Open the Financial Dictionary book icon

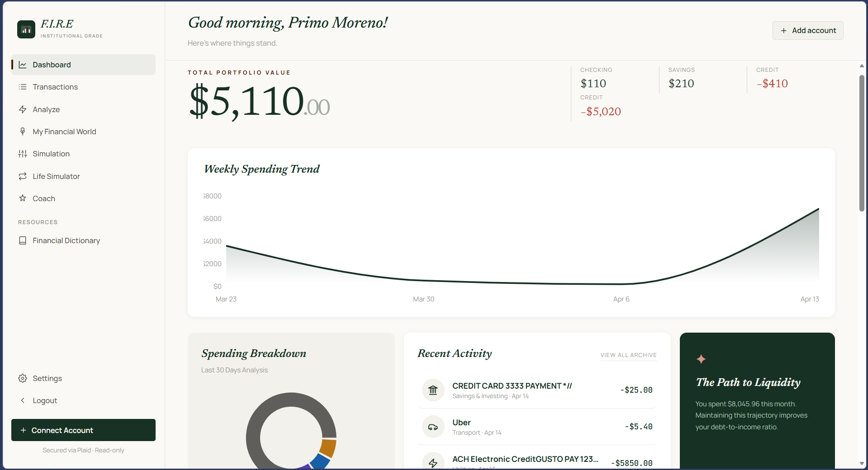pyautogui.click(x=23, y=240)
